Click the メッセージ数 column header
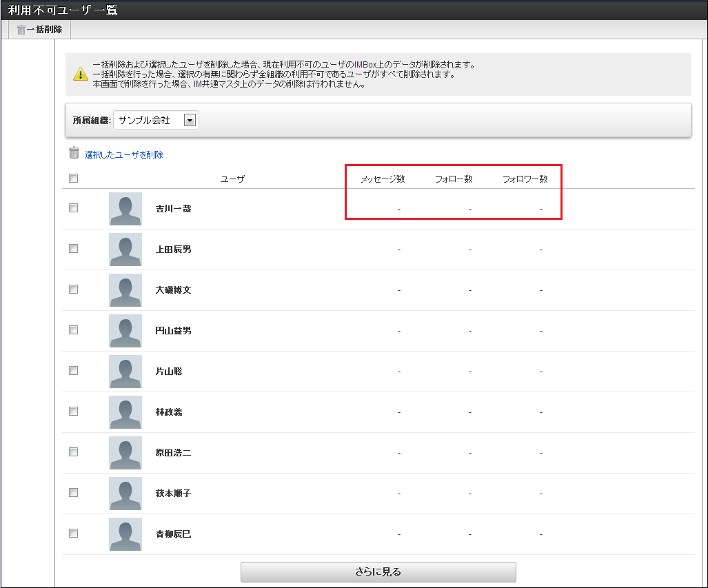 [383, 179]
